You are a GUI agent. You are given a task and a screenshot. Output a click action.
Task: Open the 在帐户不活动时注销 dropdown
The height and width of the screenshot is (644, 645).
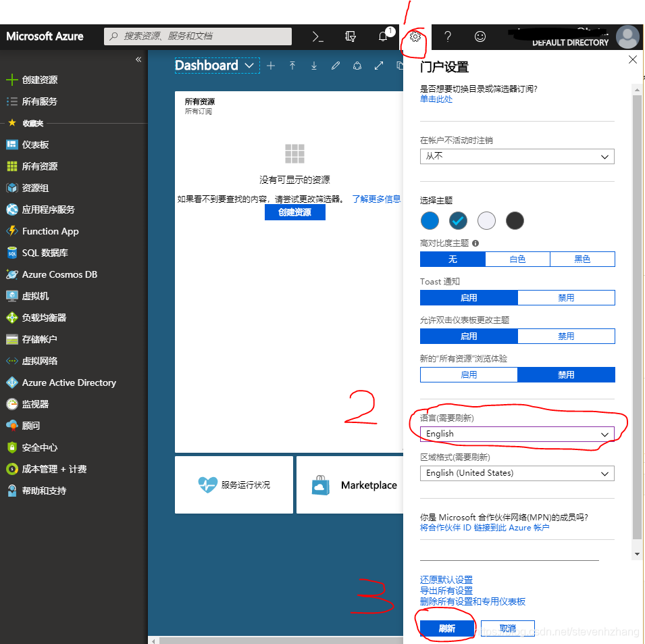click(x=517, y=156)
